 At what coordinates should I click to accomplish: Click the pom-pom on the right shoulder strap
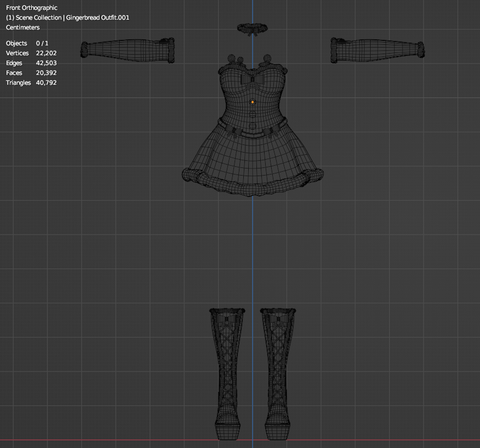point(268,58)
